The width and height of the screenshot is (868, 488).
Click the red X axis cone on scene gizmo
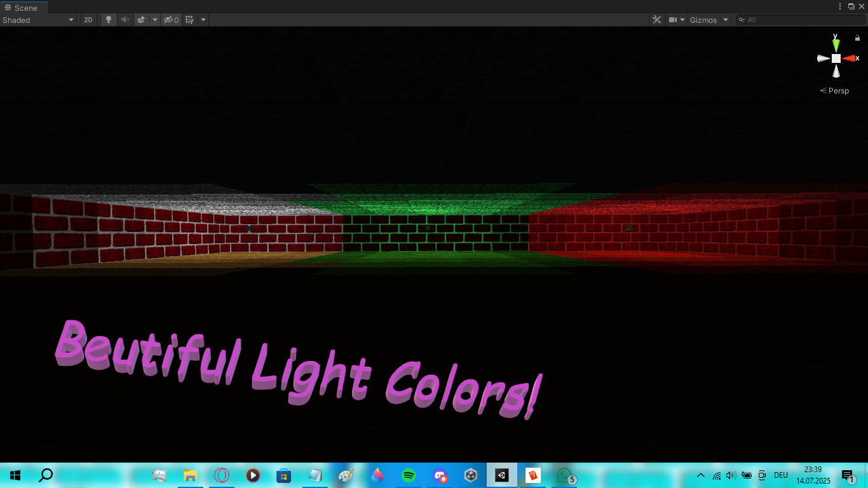click(x=850, y=58)
